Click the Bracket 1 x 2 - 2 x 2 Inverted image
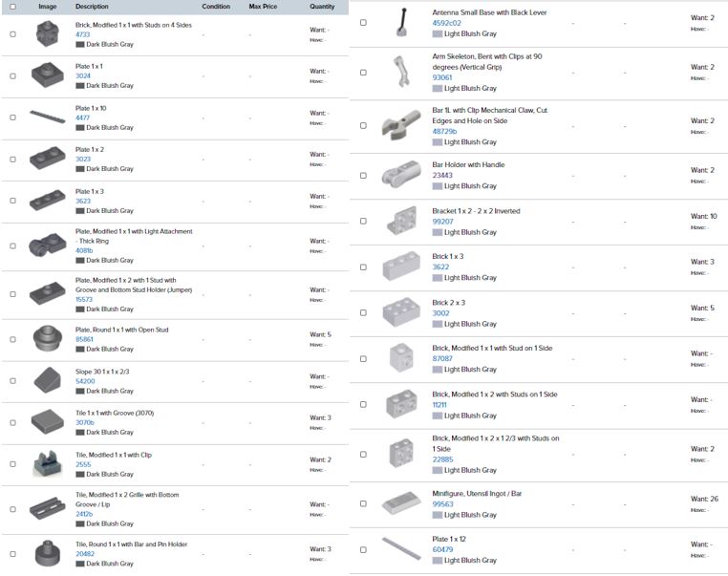This screenshot has width=728, height=576. coord(399,221)
